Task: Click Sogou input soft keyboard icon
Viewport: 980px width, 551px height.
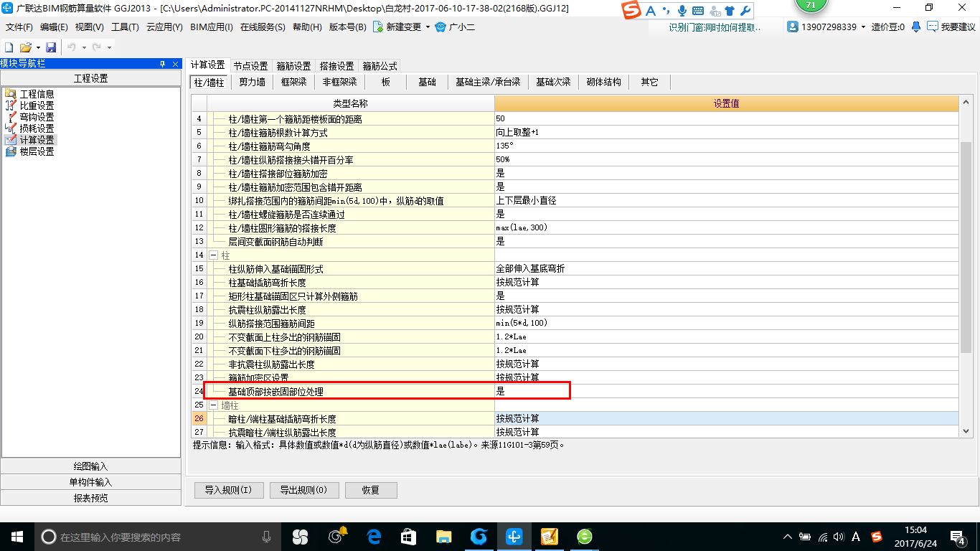Action: click(x=698, y=11)
